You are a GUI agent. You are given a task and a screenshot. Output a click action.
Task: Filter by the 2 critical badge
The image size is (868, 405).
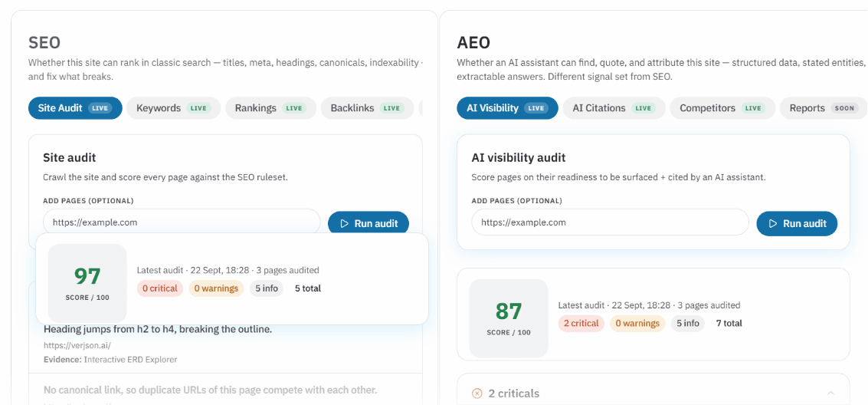point(581,323)
